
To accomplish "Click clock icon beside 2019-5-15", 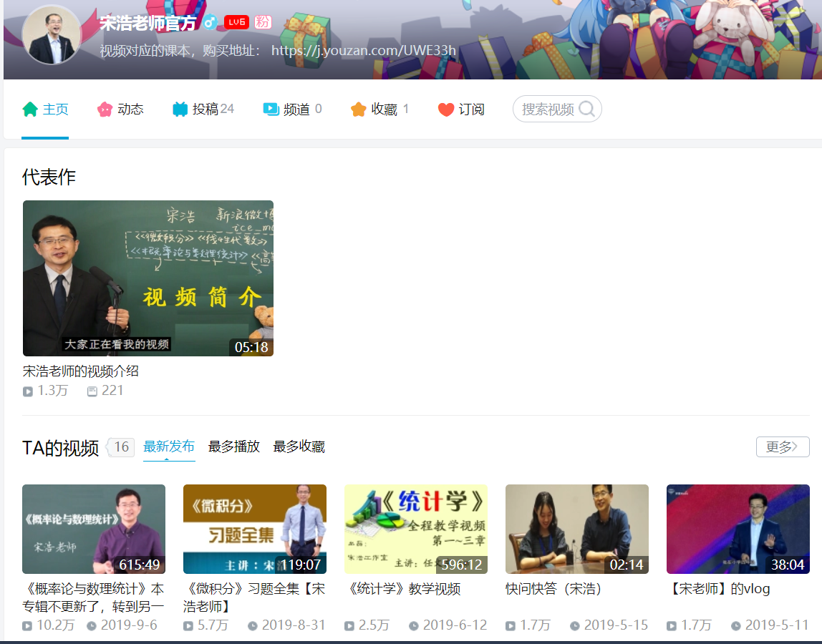I will (575, 625).
